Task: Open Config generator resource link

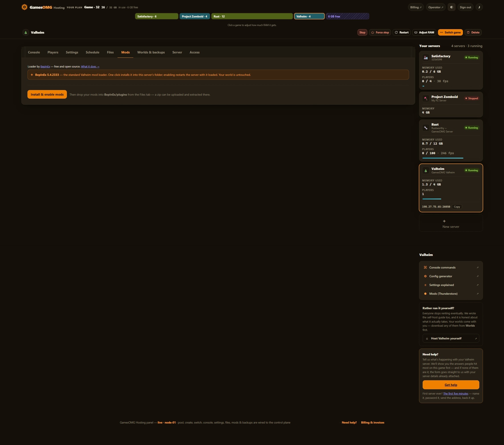Action: pyautogui.click(x=451, y=276)
